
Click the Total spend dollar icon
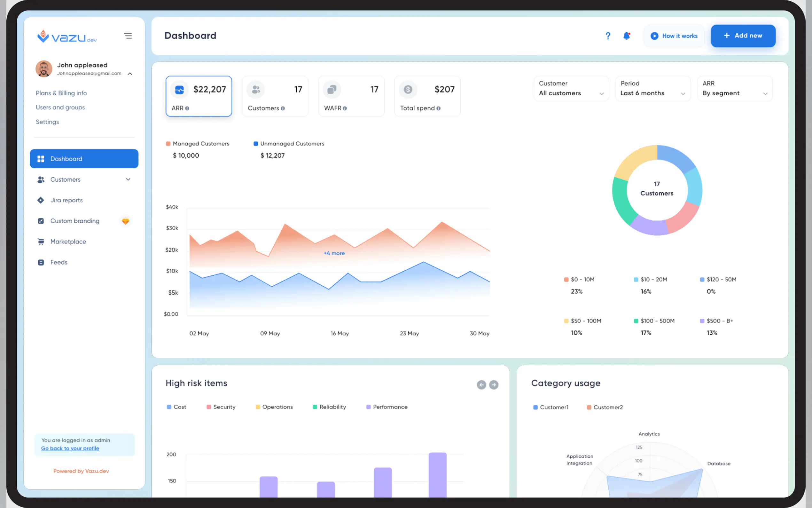[x=408, y=90]
